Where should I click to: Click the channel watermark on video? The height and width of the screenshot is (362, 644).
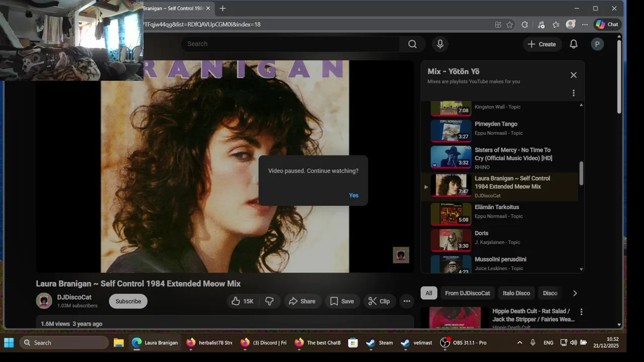pyautogui.click(x=401, y=255)
